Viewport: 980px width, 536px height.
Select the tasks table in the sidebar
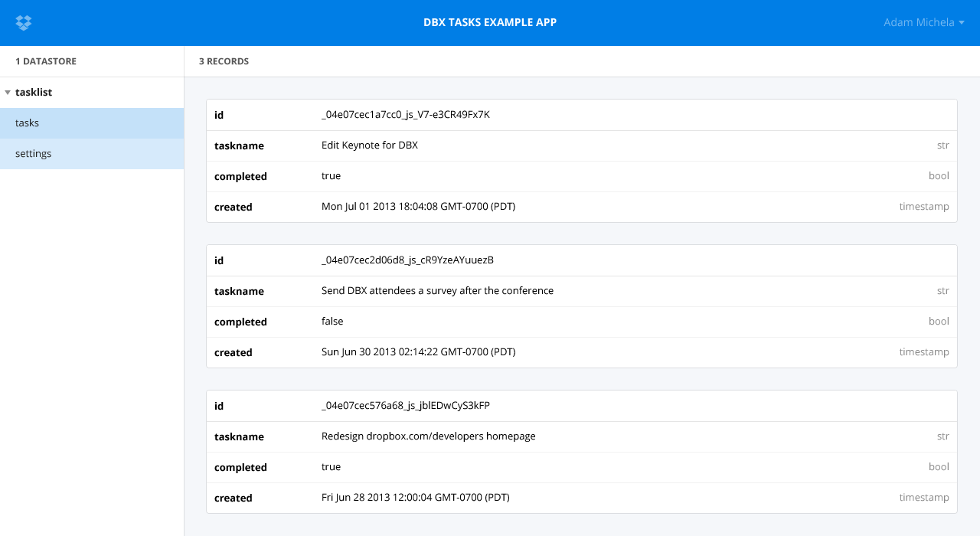[27, 123]
